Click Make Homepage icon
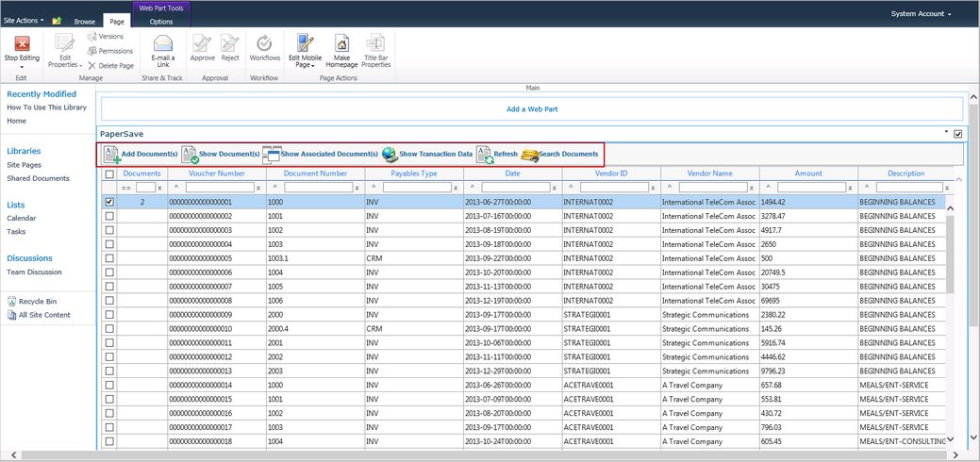 coord(341,43)
